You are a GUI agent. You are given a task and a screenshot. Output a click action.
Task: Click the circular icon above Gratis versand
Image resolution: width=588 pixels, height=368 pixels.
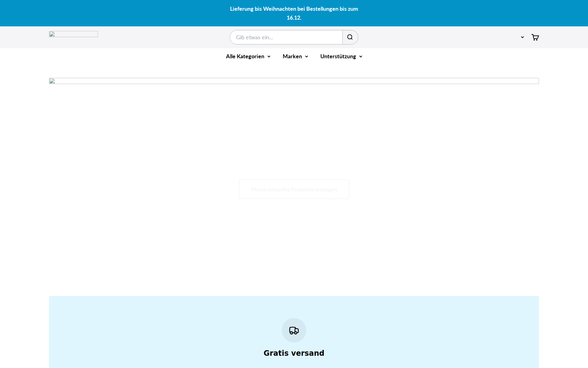pos(294,330)
